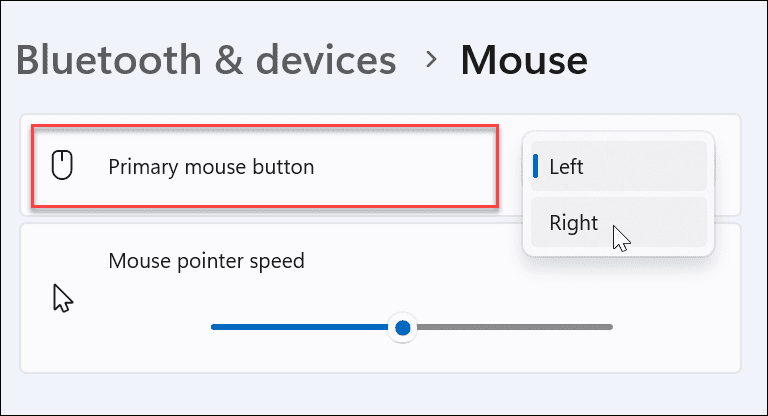Choose Right from the dropdown list

pos(573,223)
